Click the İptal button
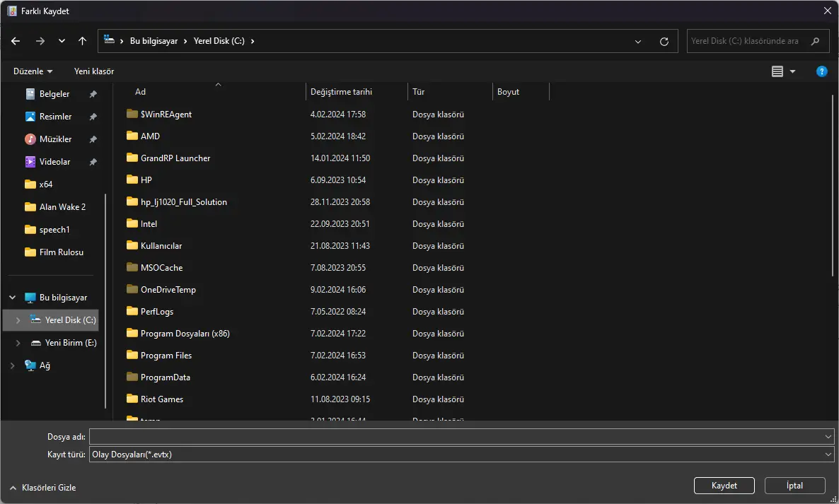The height and width of the screenshot is (504, 839). (x=794, y=486)
